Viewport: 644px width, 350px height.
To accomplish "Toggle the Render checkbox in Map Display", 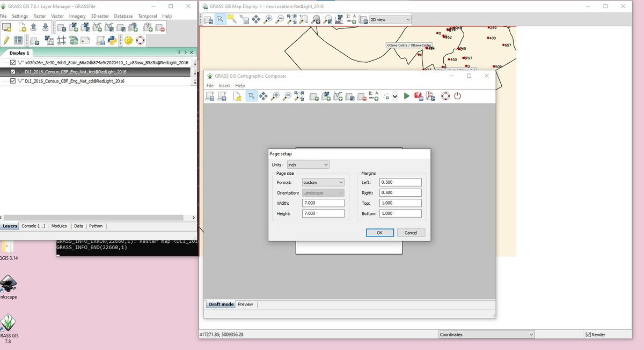I will click(588, 334).
